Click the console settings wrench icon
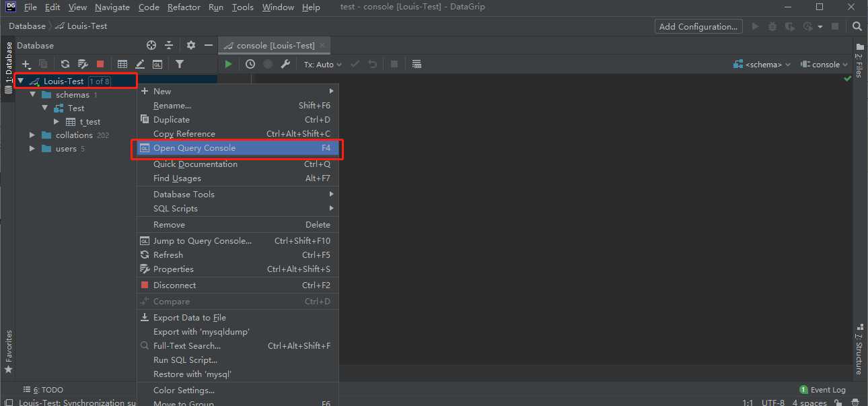868x406 pixels. (x=285, y=64)
